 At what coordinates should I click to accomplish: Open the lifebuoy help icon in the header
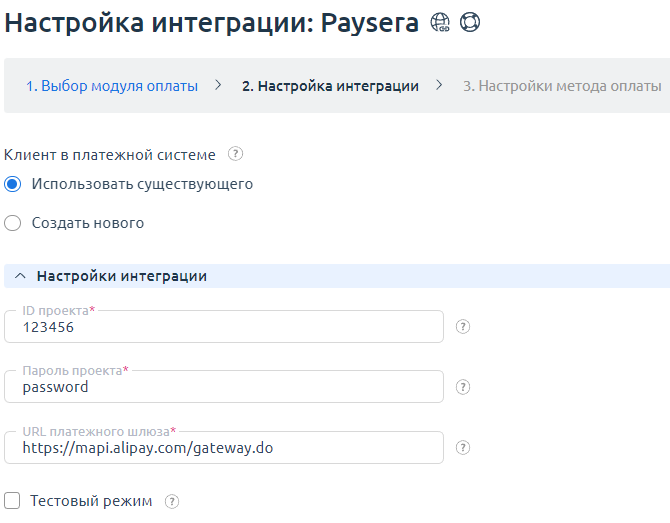469,24
